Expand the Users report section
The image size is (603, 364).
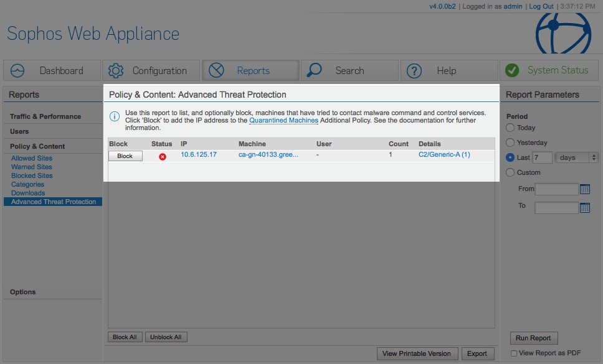click(x=19, y=131)
